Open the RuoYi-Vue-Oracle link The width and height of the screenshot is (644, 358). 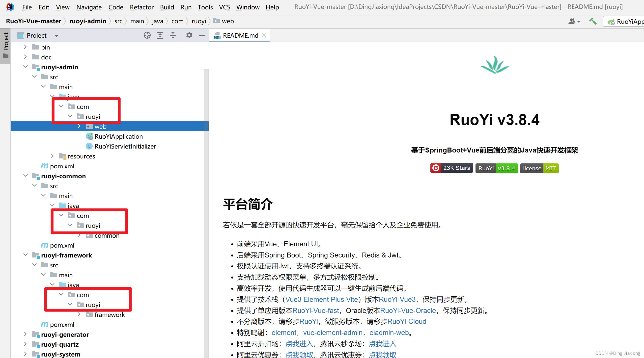coord(408,310)
